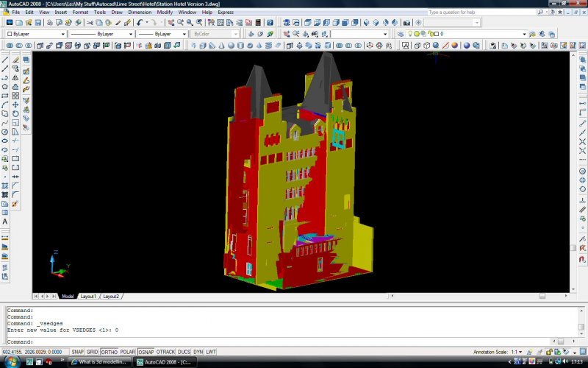Open the Dimension menu
The image size is (588, 368).
coord(139,13)
